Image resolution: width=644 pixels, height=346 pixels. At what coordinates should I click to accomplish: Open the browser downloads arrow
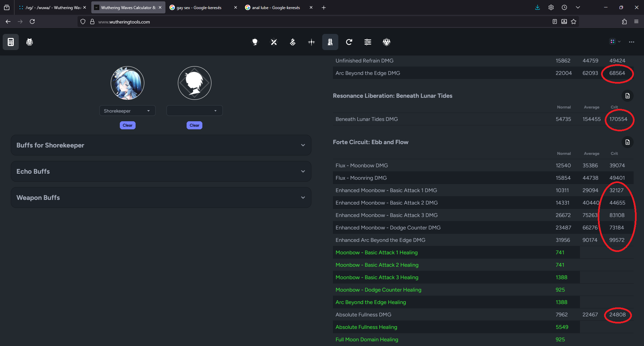[537, 7]
